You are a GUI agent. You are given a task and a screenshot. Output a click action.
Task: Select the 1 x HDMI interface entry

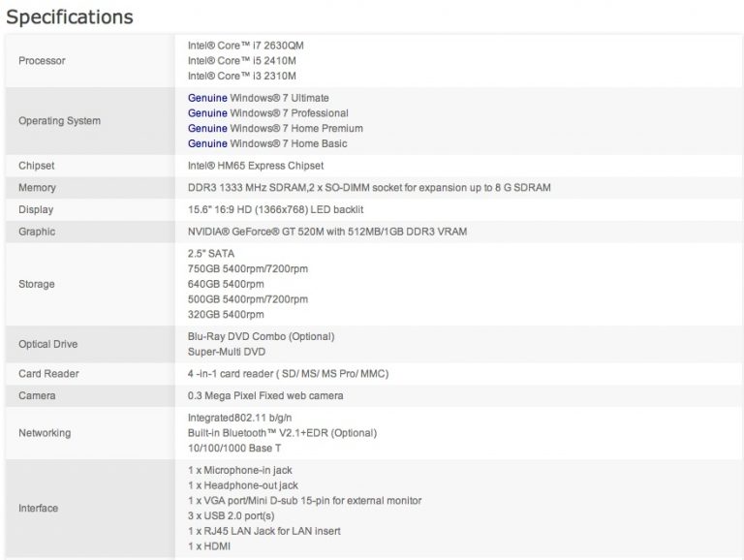[210, 545]
